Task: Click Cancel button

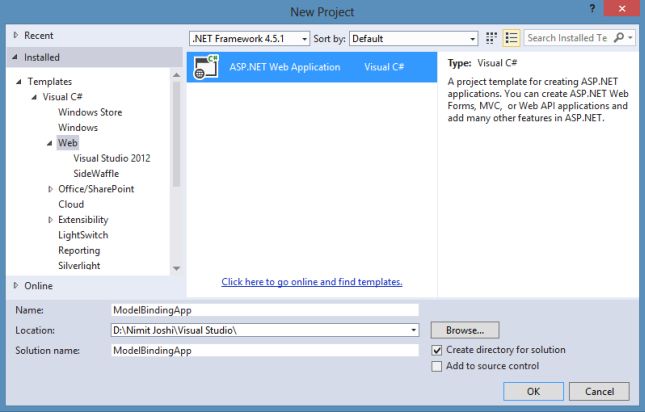Action: 599,391
